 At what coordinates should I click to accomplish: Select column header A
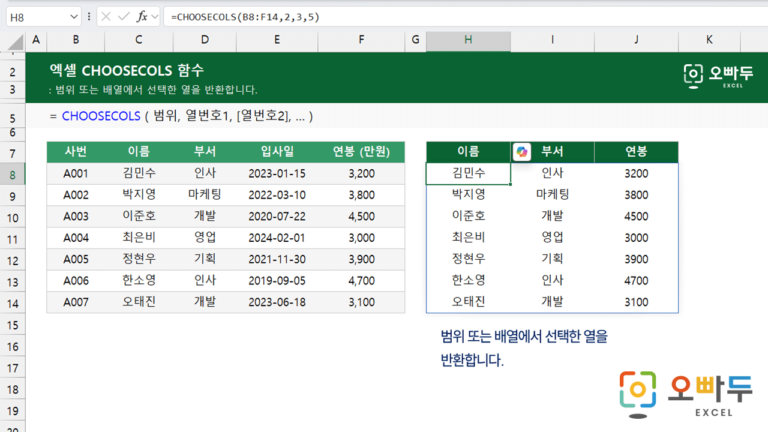coord(36,40)
